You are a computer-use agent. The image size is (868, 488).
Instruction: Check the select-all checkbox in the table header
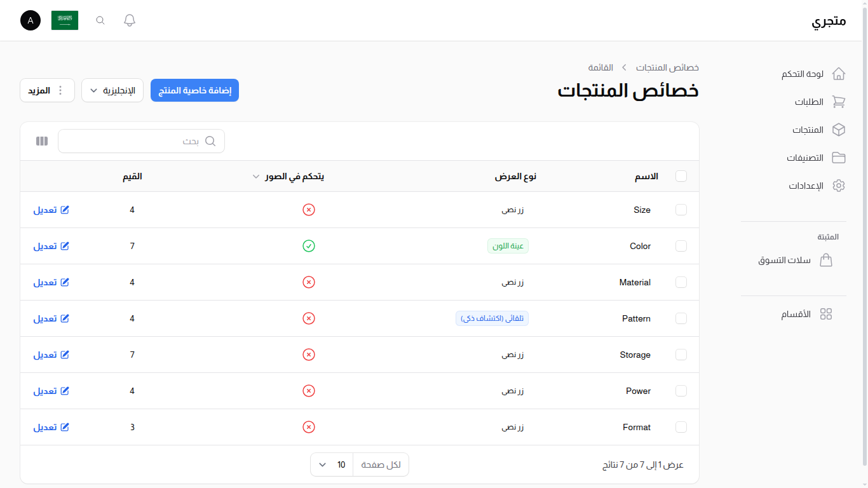pyautogui.click(x=681, y=176)
